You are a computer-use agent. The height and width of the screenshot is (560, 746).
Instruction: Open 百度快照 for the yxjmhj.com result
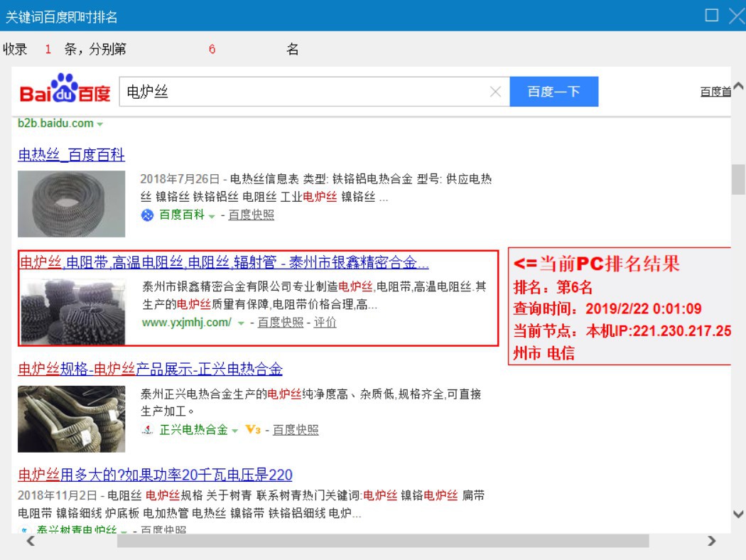tap(281, 323)
